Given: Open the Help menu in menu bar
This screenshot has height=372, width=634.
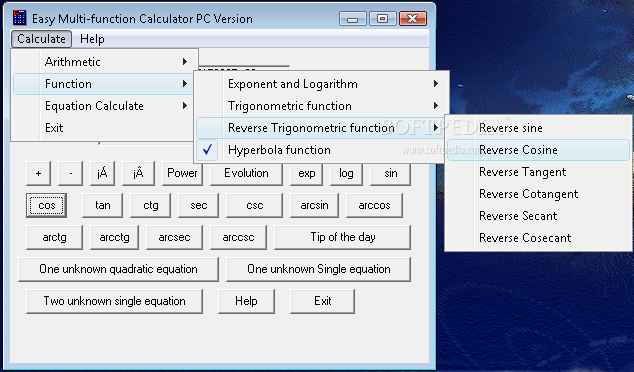Looking at the screenshot, I should [92, 39].
